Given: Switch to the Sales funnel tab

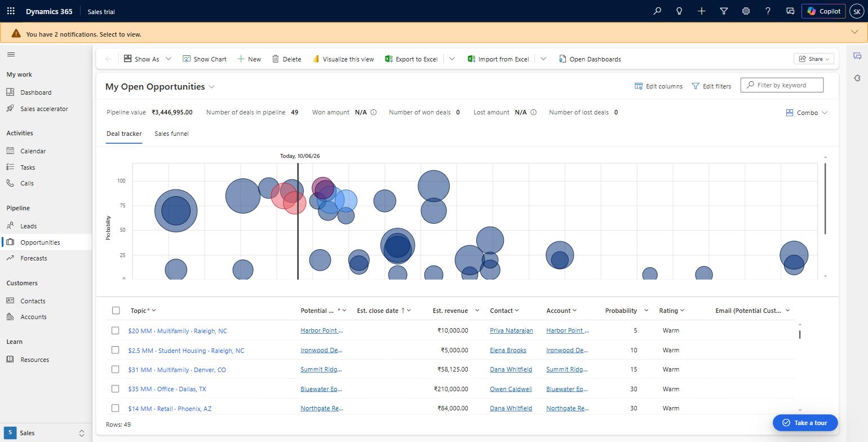Looking at the screenshot, I should pos(171,134).
